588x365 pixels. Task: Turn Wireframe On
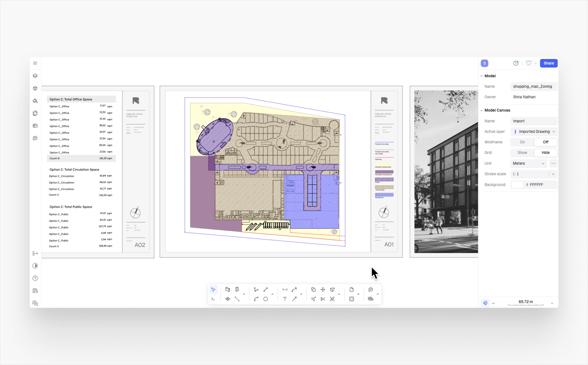pyautogui.click(x=522, y=142)
